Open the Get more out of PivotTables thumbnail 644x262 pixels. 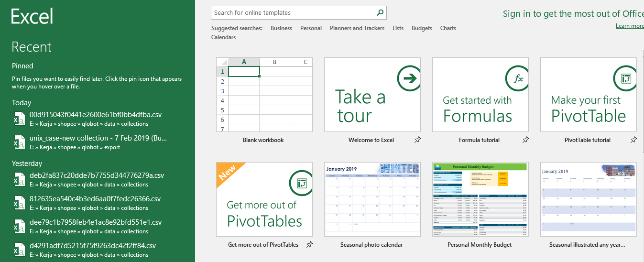tap(264, 199)
